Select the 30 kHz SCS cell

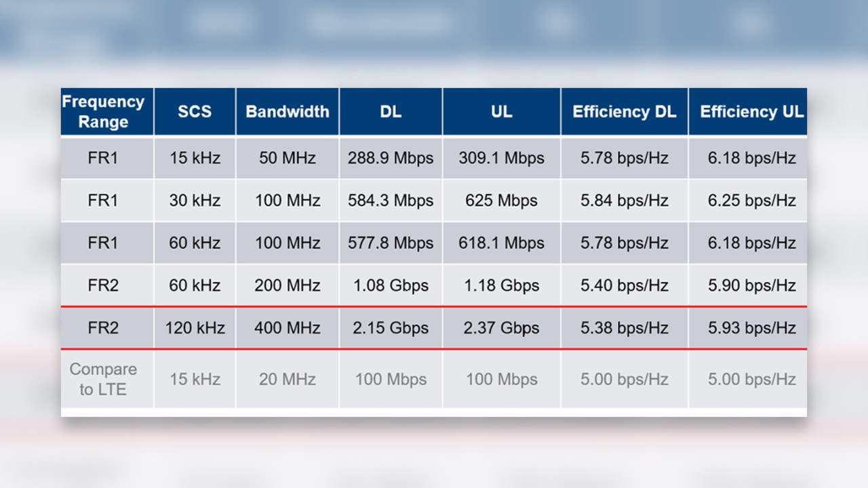(195, 201)
